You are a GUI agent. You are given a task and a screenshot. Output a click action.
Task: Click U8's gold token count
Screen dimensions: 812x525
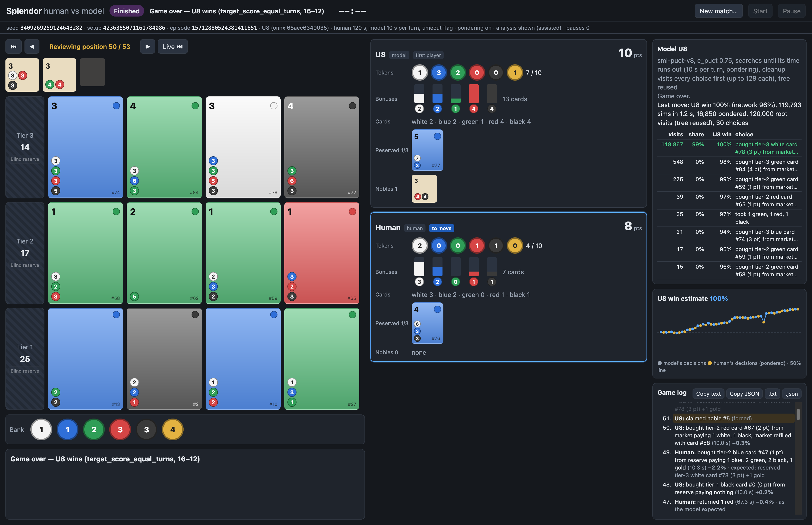pyautogui.click(x=515, y=73)
